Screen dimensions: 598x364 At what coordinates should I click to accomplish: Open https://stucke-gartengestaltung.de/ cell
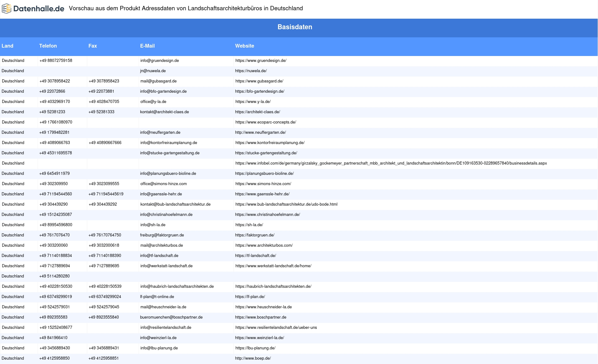coord(266,153)
